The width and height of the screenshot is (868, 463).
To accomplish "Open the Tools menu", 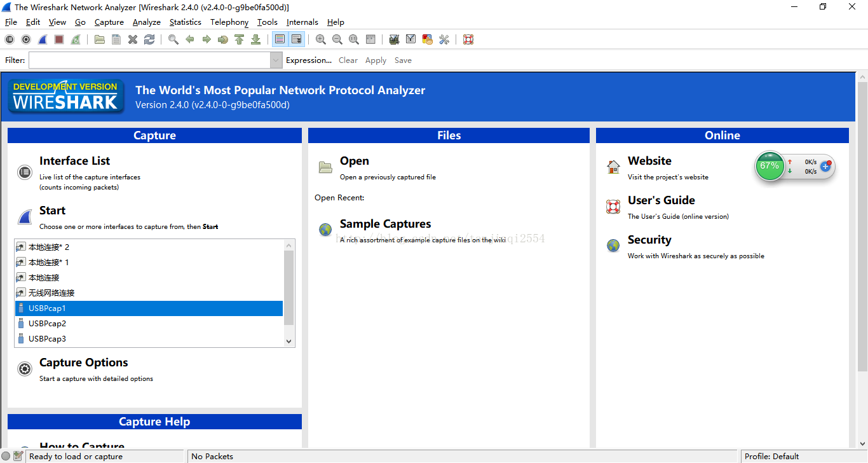I will point(268,22).
